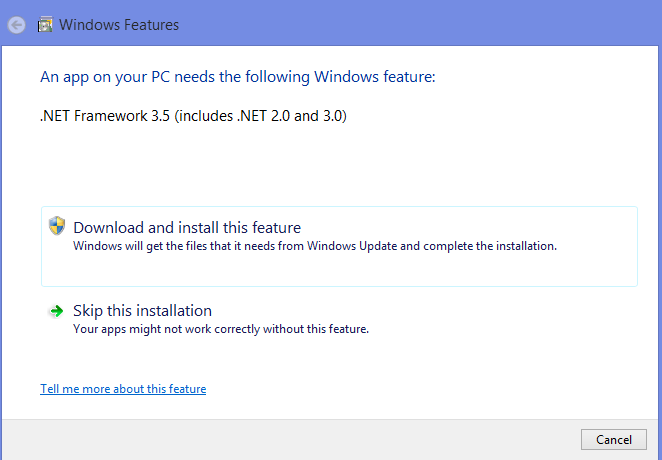Click the gray footer area left of Cancel
This screenshot has height=460, width=662.
300,439
